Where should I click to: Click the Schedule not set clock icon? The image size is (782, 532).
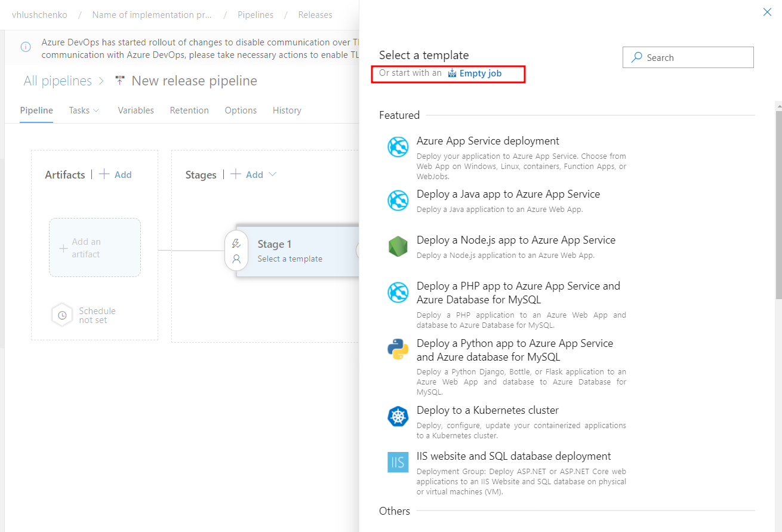pyautogui.click(x=62, y=315)
